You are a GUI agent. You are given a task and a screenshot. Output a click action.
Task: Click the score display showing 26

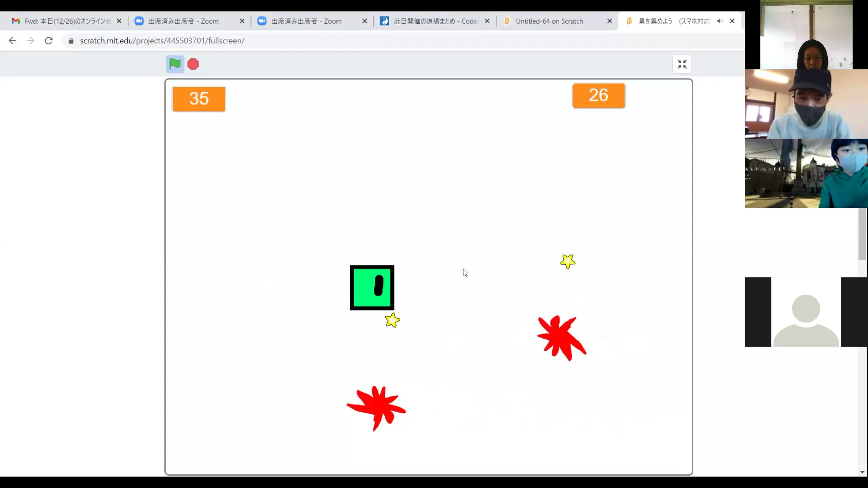pyautogui.click(x=599, y=95)
